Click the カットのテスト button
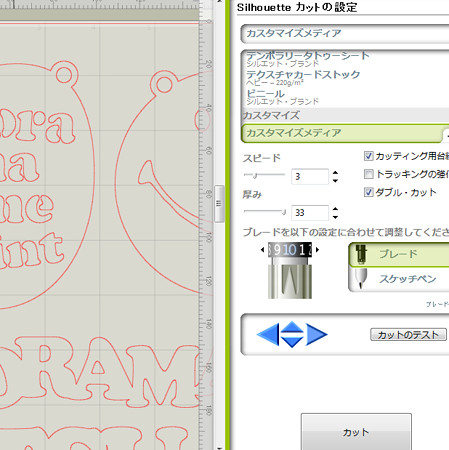The image size is (449, 450). tap(408, 335)
